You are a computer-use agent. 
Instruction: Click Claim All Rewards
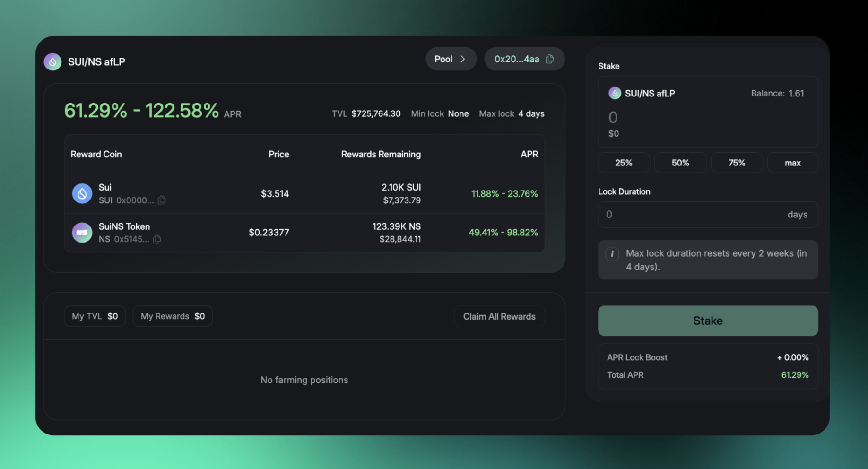coord(499,316)
